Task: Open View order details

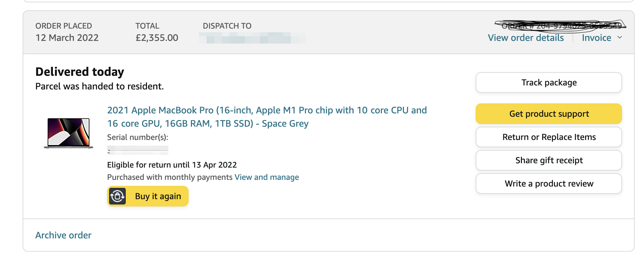Action: (x=526, y=38)
